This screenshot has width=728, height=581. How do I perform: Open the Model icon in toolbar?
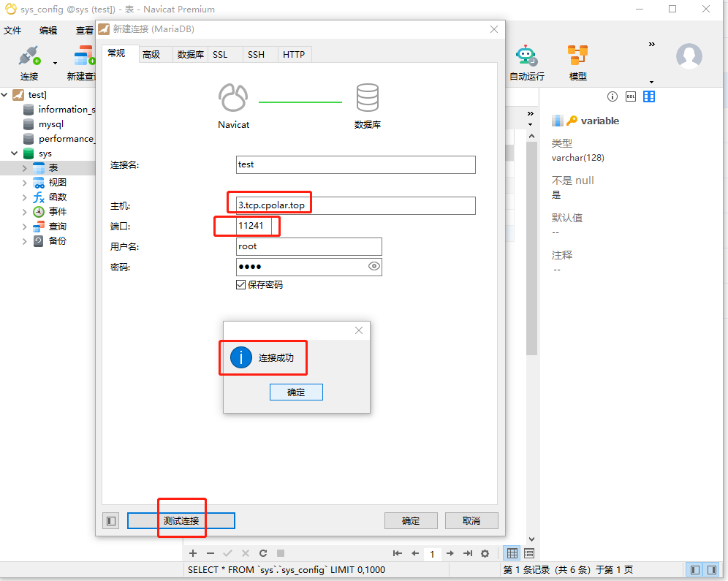577,56
